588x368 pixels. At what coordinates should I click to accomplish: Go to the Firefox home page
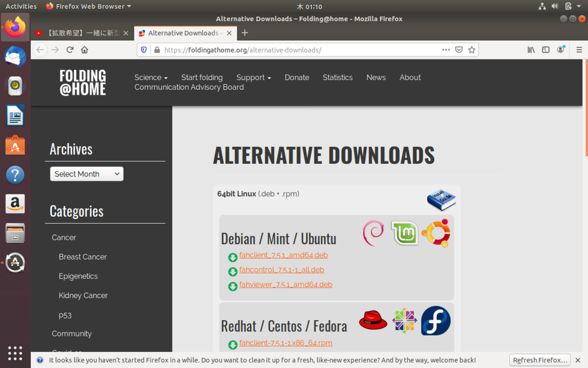[84, 50]
